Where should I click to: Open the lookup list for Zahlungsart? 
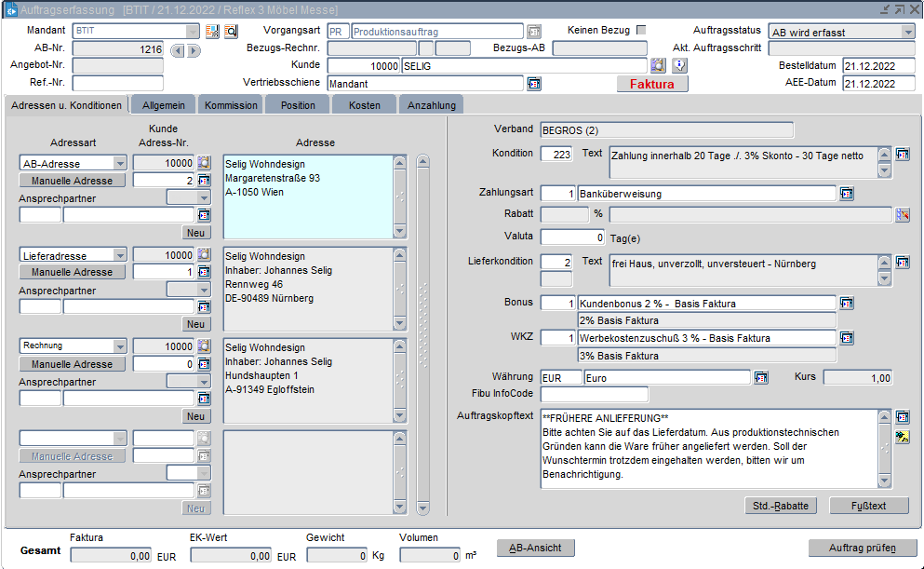click(846, 194)
